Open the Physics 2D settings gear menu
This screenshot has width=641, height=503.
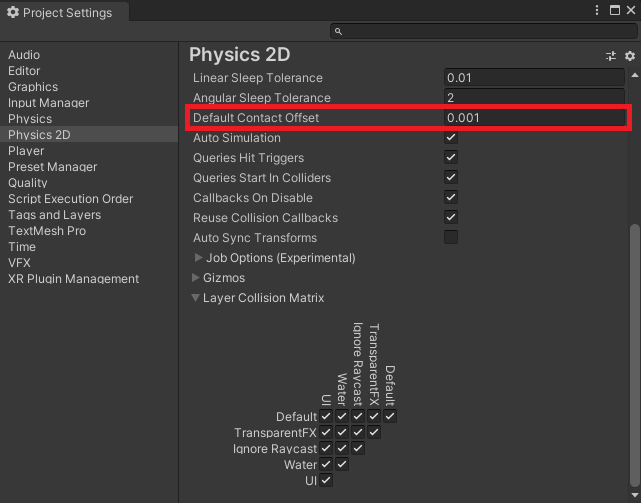[x=630, y=56]
